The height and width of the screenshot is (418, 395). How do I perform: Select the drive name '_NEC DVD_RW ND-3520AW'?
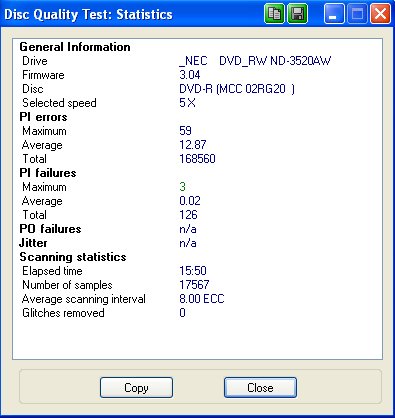pos(255,61)
